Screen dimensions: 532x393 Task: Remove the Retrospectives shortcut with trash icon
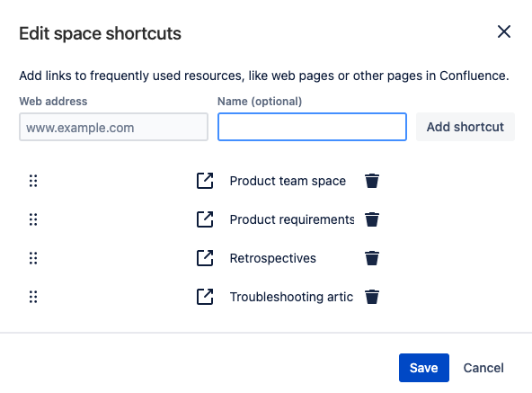coord(372,258)
